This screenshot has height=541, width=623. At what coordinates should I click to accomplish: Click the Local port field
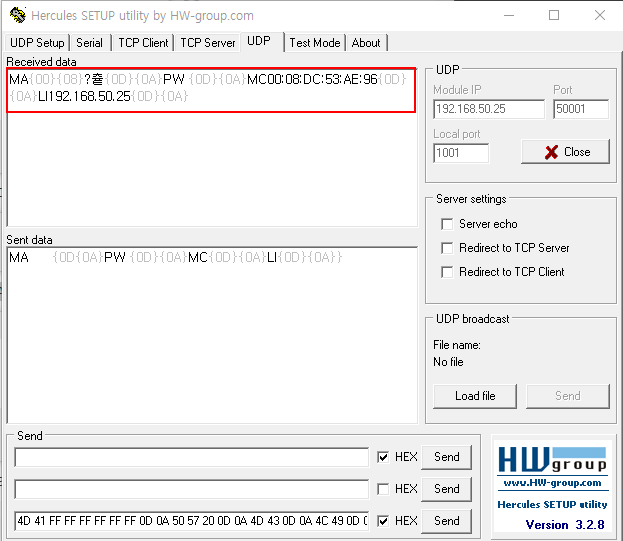click(x=461, y=153)
